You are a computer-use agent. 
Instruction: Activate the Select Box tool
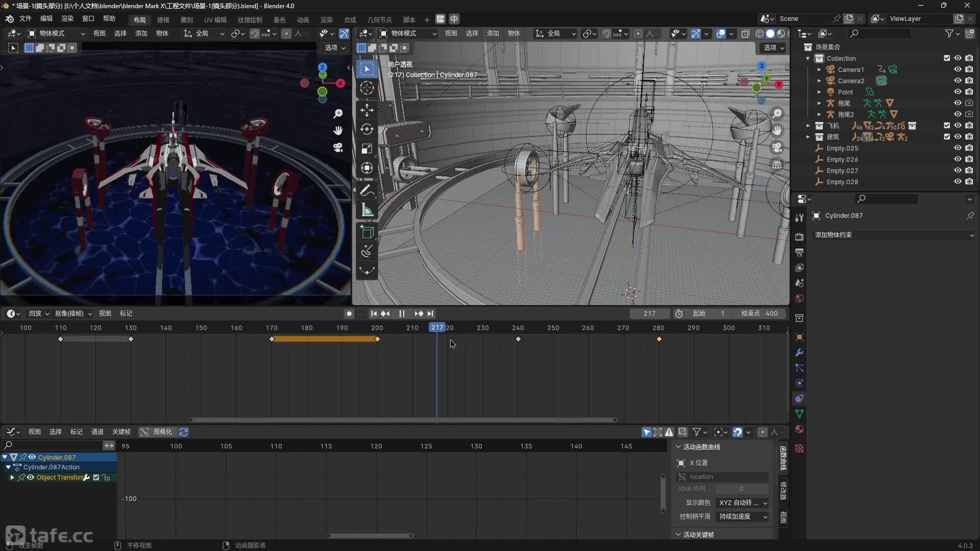click(x=366, y=68)
